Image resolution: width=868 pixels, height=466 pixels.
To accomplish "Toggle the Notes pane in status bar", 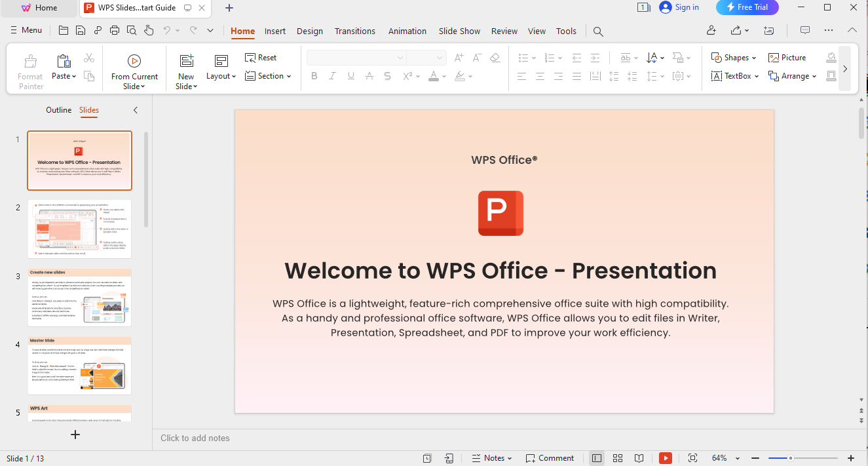I will (492, 458).
